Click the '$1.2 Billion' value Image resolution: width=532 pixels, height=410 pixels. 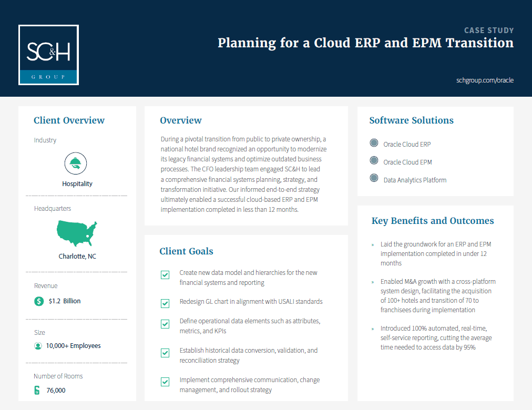[x=65, y=301]
